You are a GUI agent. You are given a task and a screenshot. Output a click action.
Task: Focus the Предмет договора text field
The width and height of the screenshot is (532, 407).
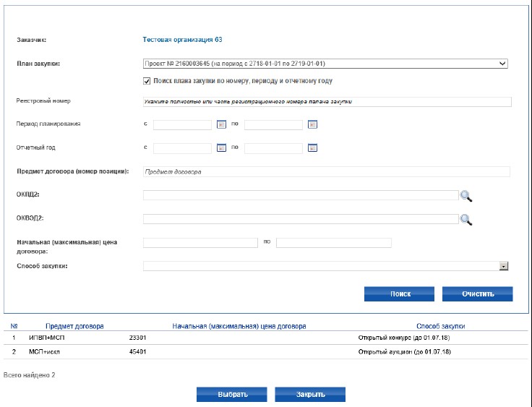click(x=327, y=172)
